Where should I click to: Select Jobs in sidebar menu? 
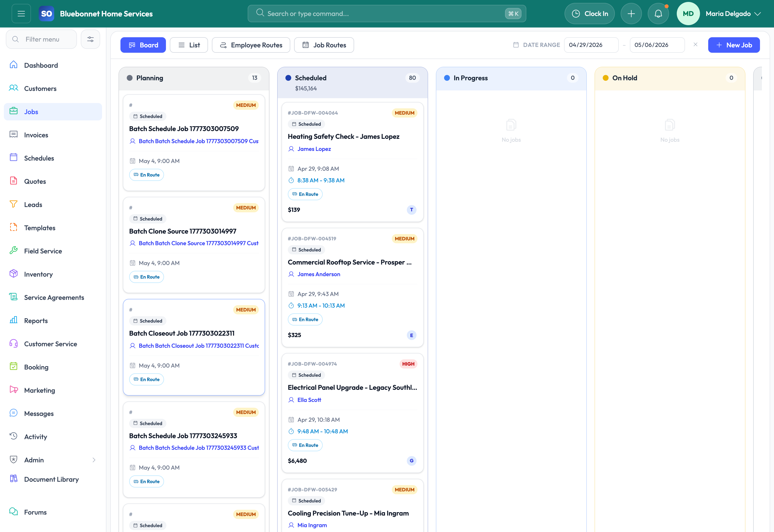[53, 112]
